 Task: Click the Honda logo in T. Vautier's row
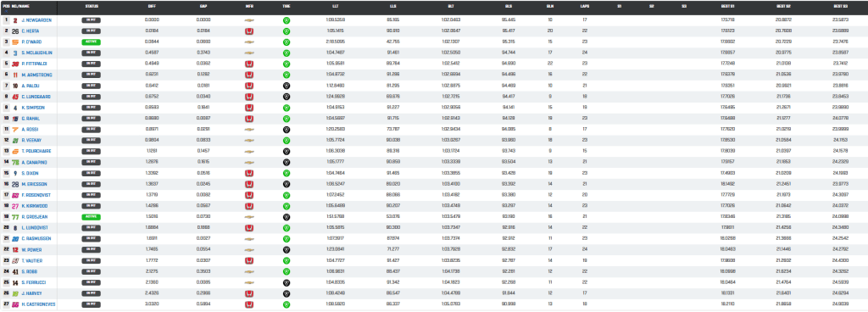tap(250, 260)
